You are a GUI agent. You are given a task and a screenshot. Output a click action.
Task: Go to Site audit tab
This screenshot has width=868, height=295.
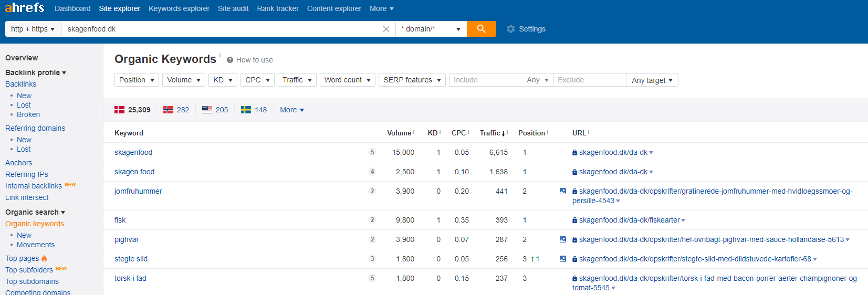(233, 8)
